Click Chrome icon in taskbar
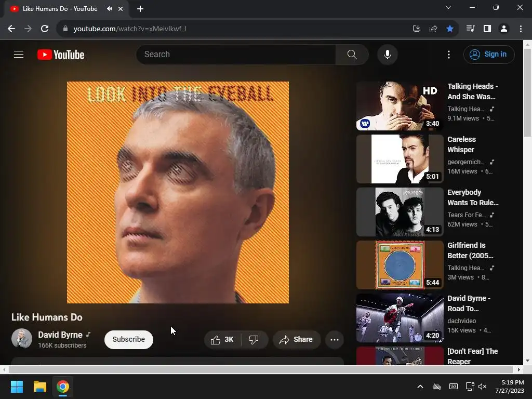Viewport: 532px width, 399px height. 63,387
